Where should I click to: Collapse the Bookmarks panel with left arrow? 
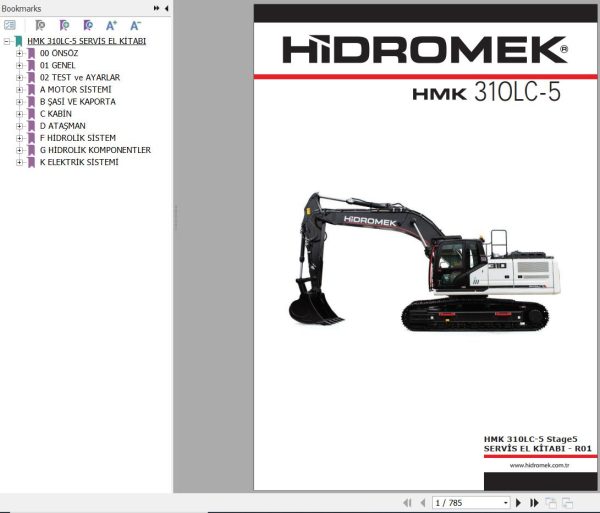(x=166, y=8)
